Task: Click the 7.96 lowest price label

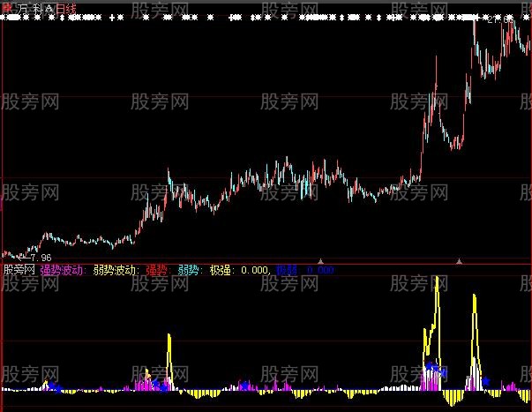Action: pyautogui.click(x=39, y=258)
